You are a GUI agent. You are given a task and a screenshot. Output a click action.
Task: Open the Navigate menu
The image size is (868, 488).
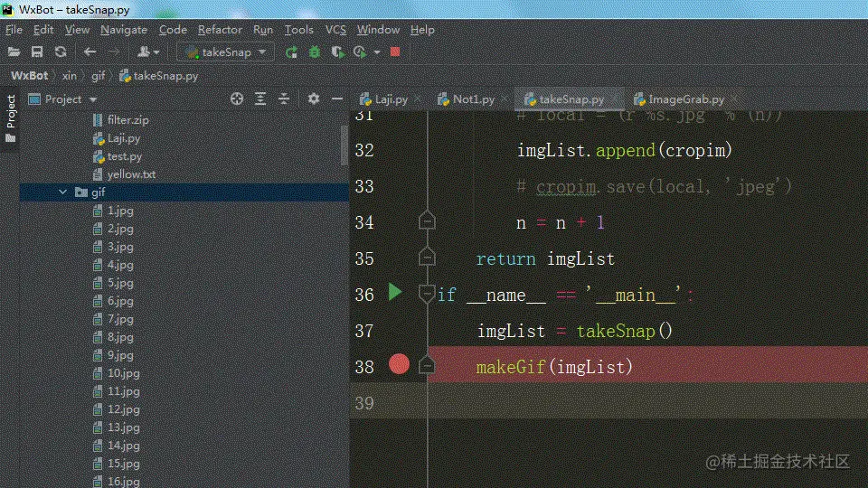tap(124, 30)
